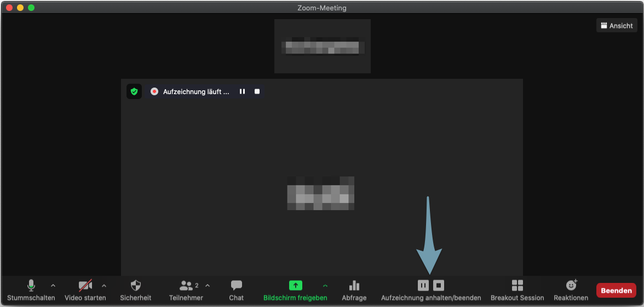The width and height of the screenshot is (644, 307).
Task: Pause recording from top indicator bar
Action: tap(242, 91)
